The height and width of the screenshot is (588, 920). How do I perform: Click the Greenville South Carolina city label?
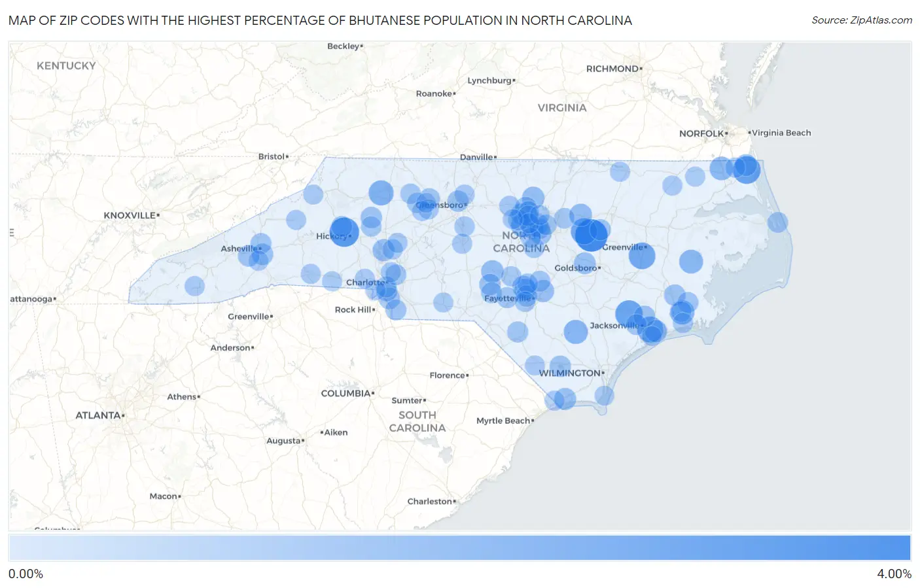[x=249, y=317]
